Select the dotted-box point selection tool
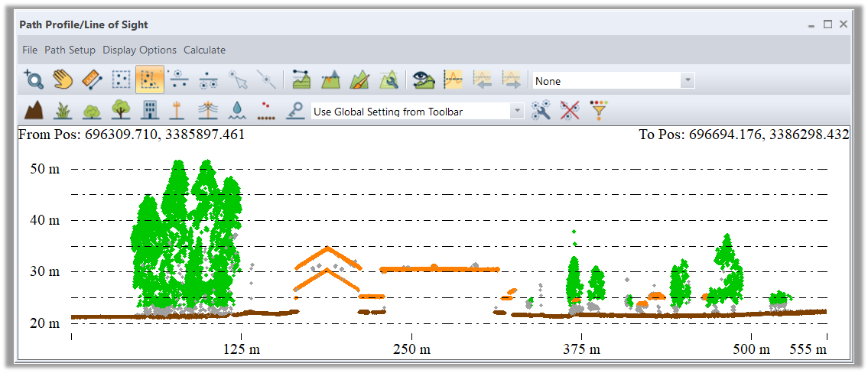The height and width of the screenshot is (373, 868). [121, 79]
